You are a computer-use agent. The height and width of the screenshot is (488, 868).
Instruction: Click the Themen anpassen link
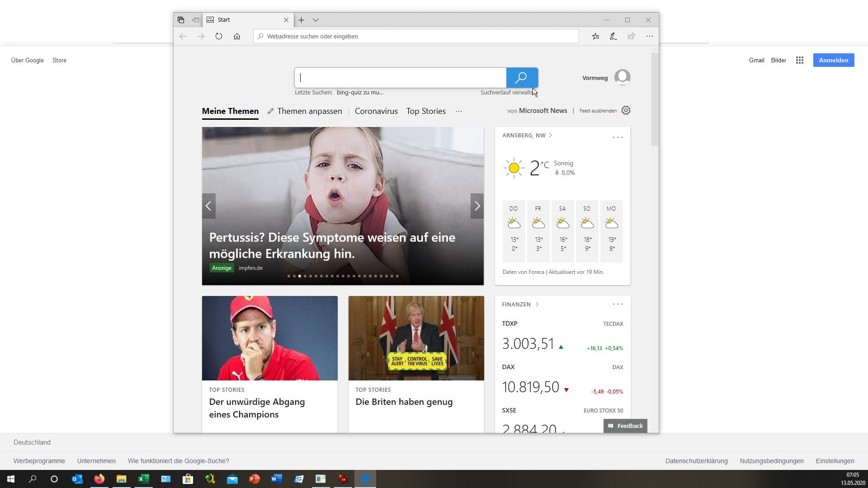pos(309,111)
